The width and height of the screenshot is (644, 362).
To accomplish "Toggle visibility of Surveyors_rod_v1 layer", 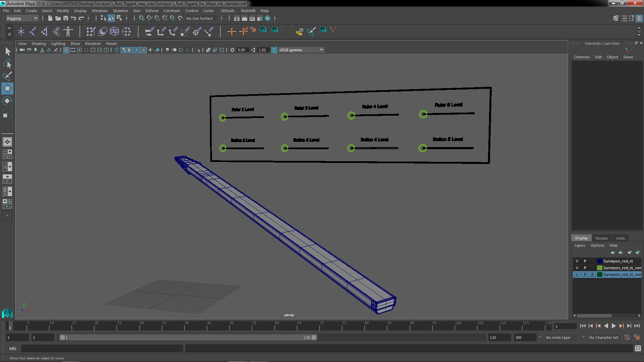I will [577, 261].
